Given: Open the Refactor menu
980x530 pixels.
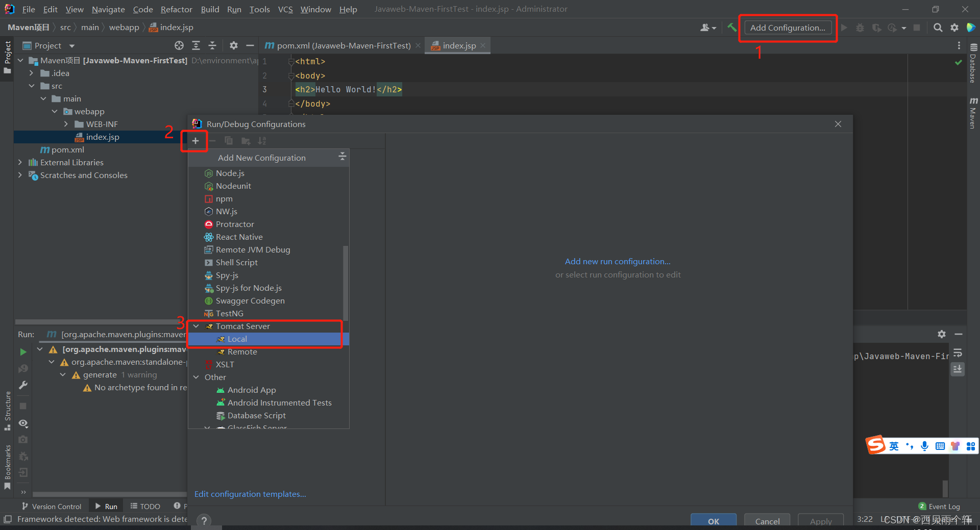Looking at the screenshot, I should (176, 9).
